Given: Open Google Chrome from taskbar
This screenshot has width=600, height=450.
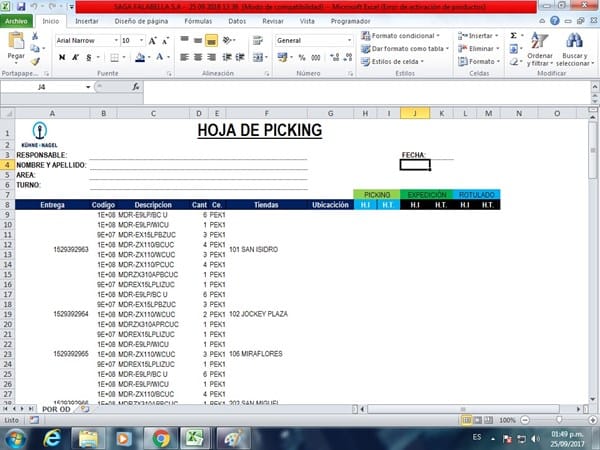Looking at the screenshot, I should coord(161,438).
